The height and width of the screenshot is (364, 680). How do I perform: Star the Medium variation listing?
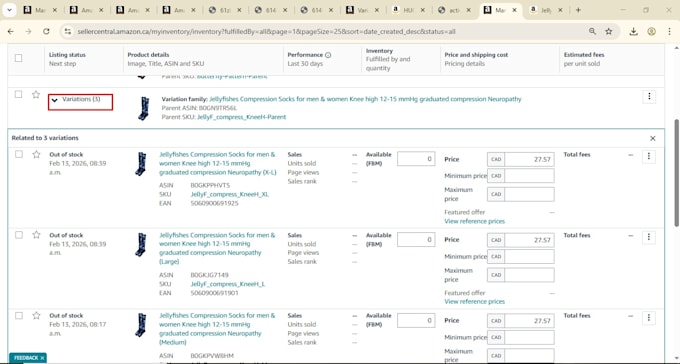click(36, 315)
